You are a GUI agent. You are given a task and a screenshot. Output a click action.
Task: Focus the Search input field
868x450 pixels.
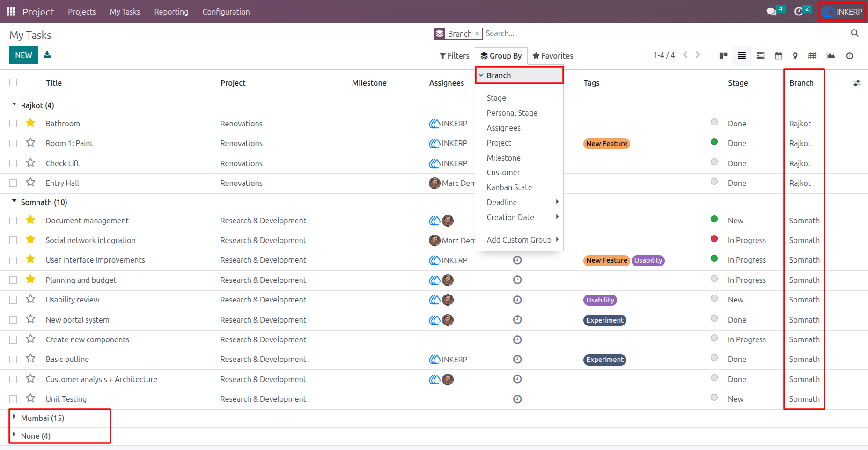pyautogui.click(x=665, y=33)
